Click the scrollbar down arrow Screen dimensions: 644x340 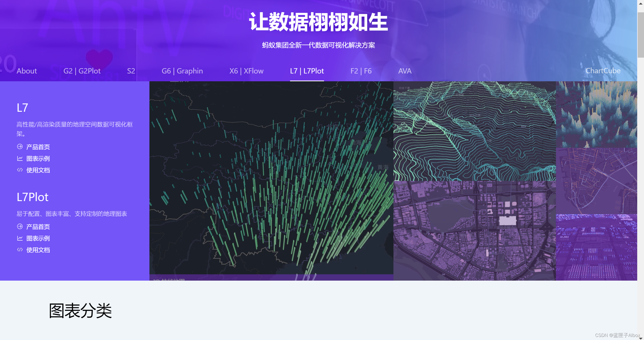(640, 338)
